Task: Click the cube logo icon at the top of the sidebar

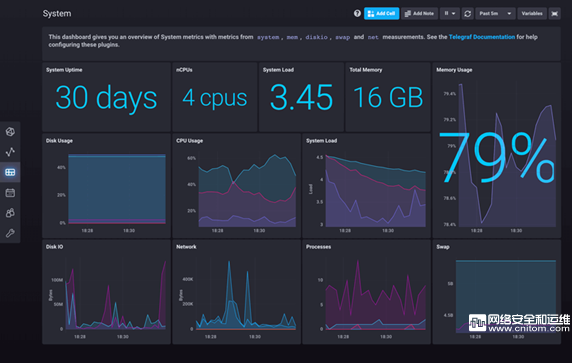Action: (x=10, y=132)
